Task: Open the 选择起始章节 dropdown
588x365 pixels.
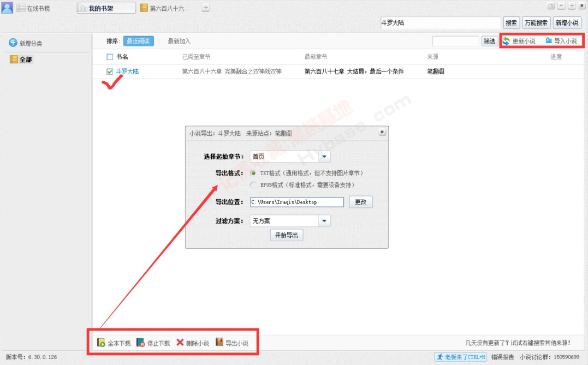Action: click(x=324, y=156)
